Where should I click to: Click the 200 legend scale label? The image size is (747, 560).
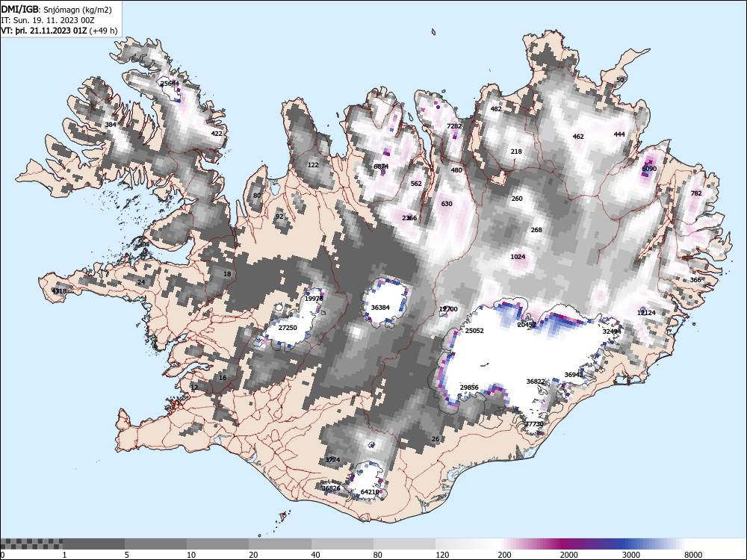coord(504,555)
